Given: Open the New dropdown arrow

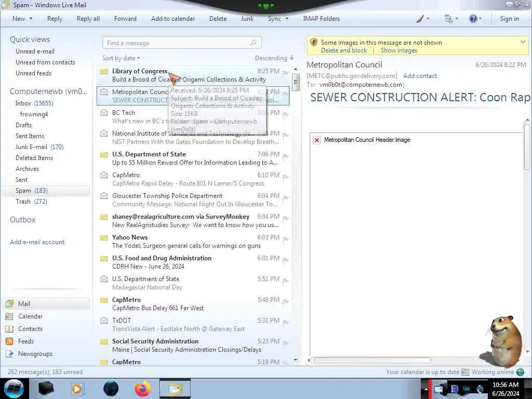Looking at the screenshot, I should (31, 19).
